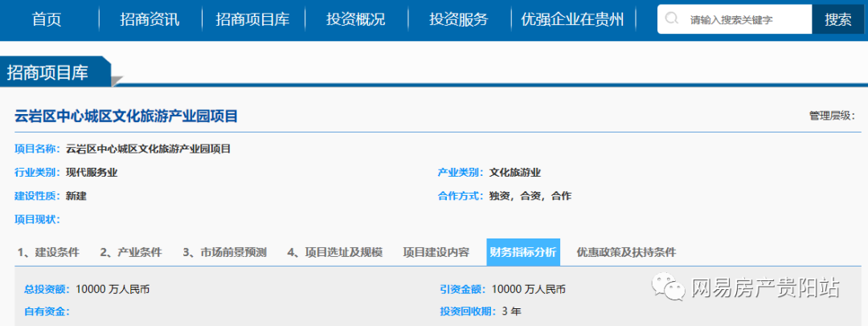
Task: Click 现代服务业 industry value
Action: pyautogui.click(x=92, y=172)
